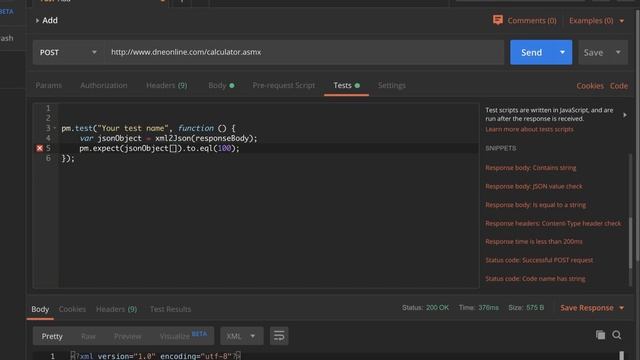Open the Send button dropdown arrow
The height and width of the screenshot is (360, 640).
click(x=562, y=52)
